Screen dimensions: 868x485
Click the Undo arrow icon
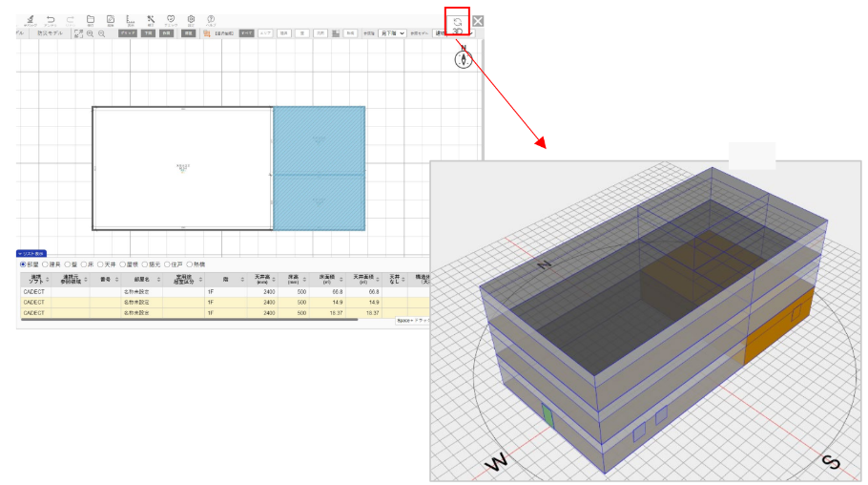pos(51,19)
